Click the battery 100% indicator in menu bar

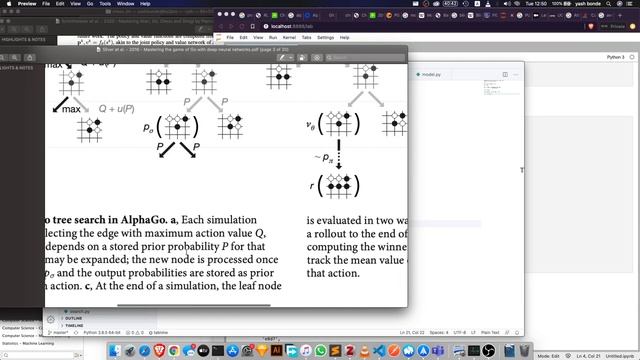click(562, 4)
